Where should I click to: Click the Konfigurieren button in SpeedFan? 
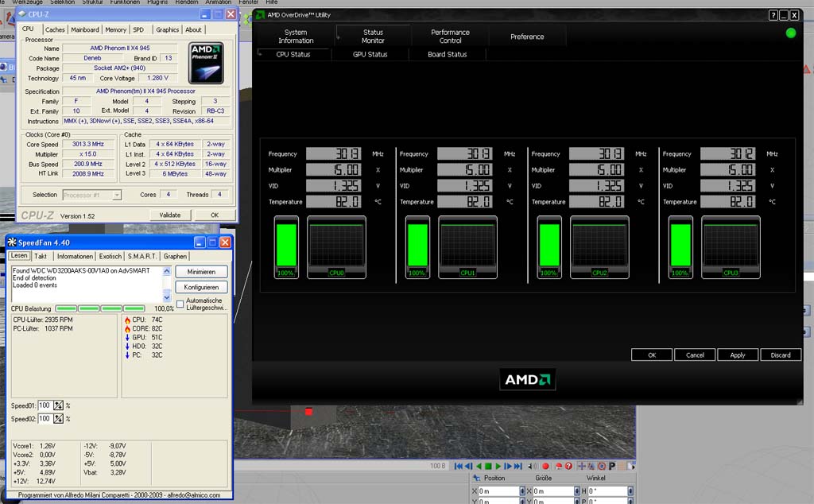201,287
